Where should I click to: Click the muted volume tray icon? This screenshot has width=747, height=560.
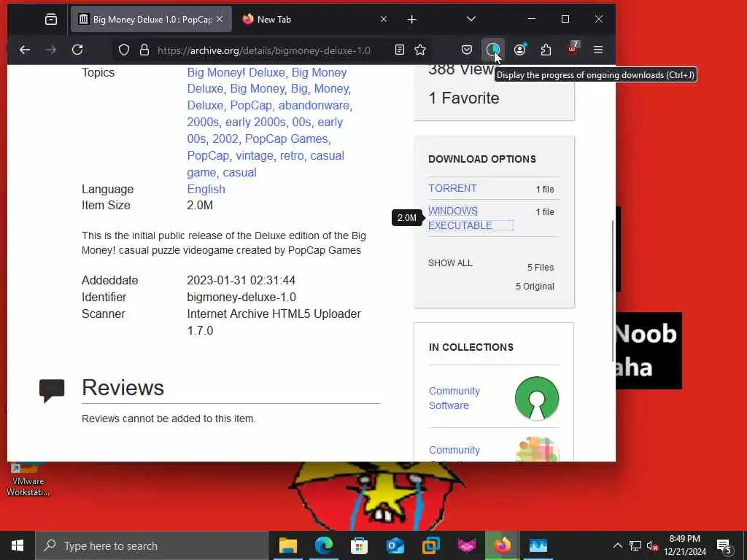coord(653,545)
